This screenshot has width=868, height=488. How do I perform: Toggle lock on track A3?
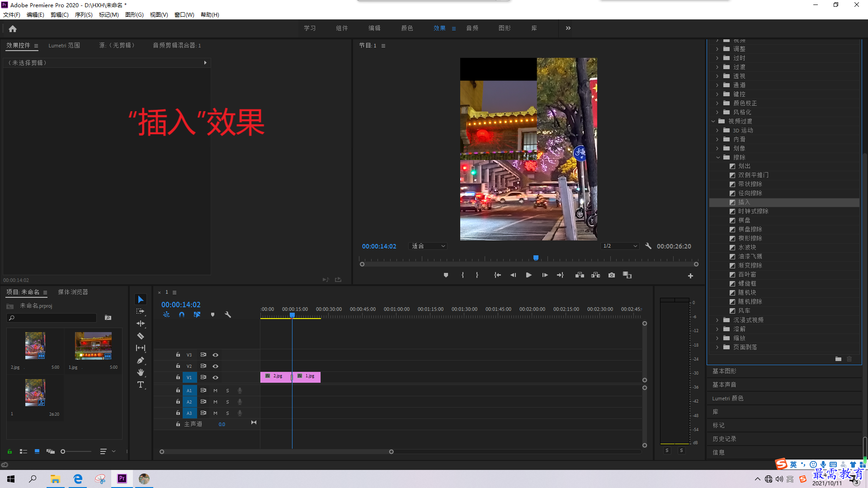click(x=178, y=413)
